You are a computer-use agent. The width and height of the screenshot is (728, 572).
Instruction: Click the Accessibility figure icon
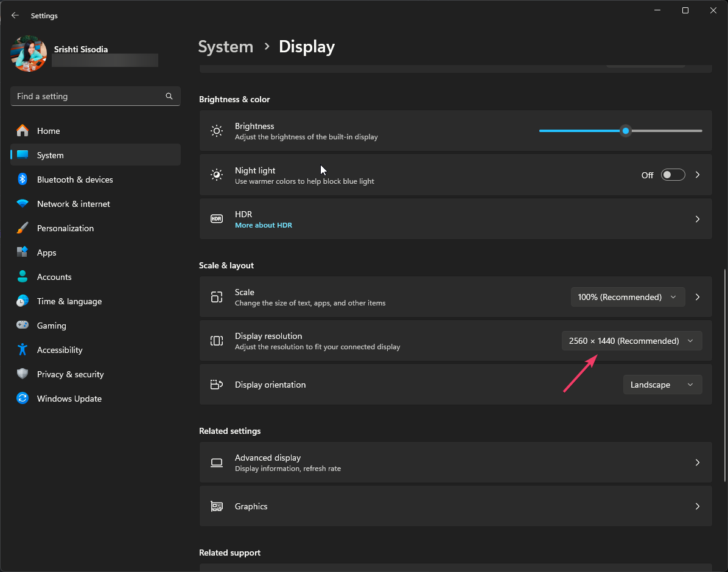tap(23, 350)
